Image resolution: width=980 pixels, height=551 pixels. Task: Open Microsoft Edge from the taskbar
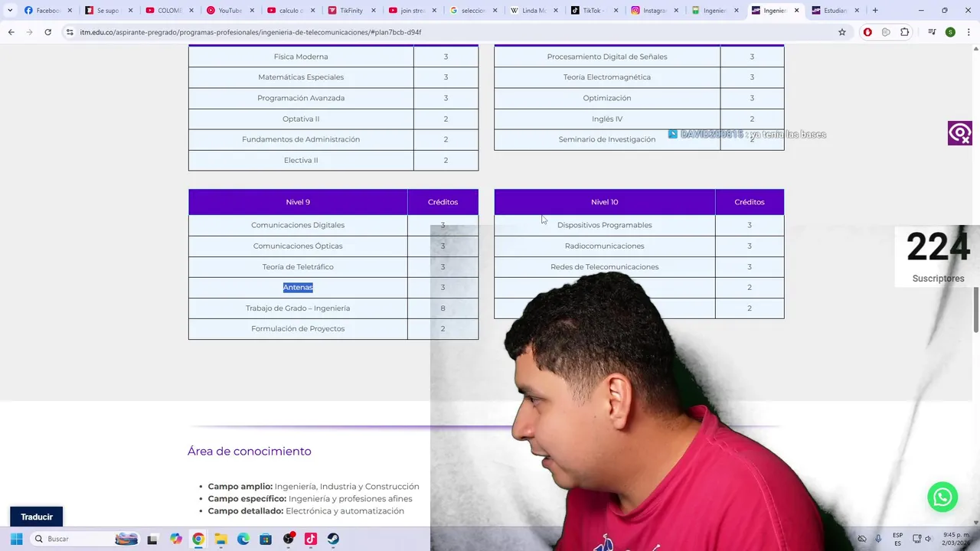click(243, 539)
